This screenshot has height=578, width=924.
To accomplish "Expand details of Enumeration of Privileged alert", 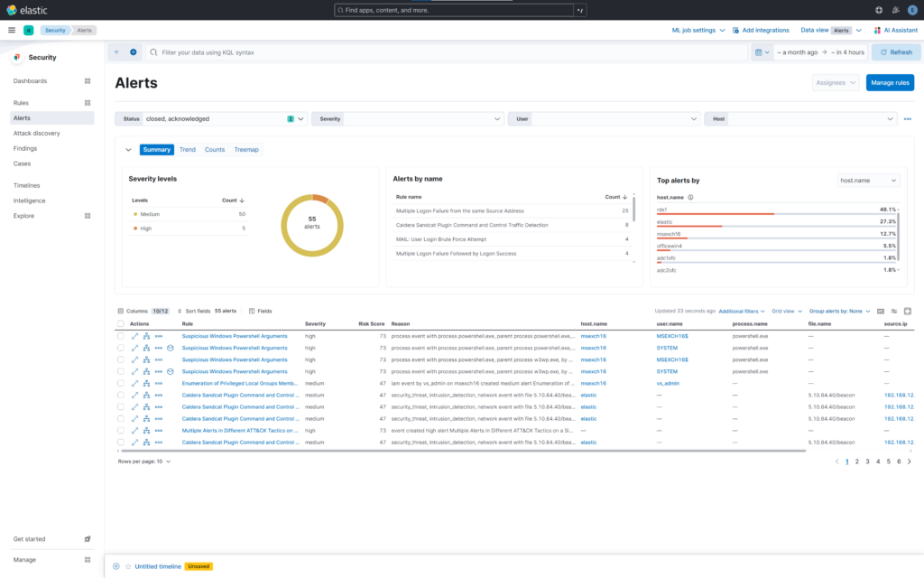I will pyautogui.click(x=134, y=383).
